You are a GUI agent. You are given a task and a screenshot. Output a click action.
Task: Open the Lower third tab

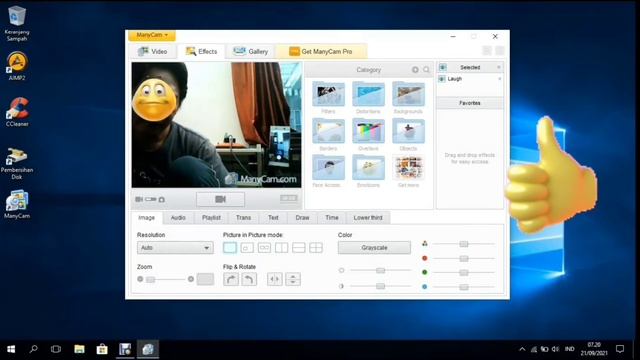368,218
